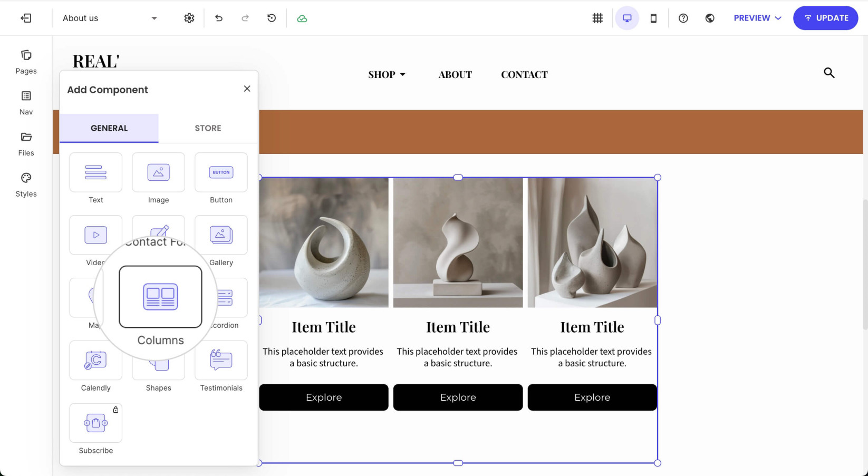Select the twisted sculpture image
Screen dimensions: 868x476
pyautogui.click(x=458, y=242)
